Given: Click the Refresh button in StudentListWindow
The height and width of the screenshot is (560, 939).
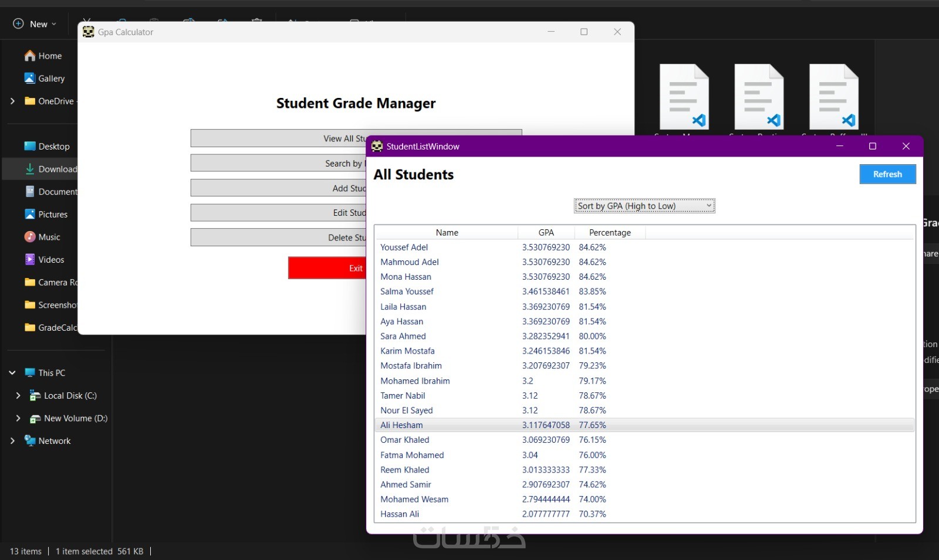Looking at the screenshot, I should coord(887,174).
